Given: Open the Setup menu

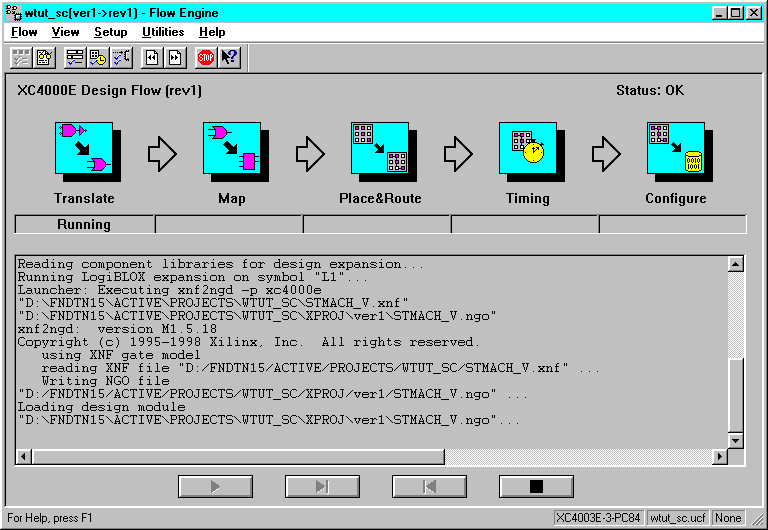Looking at the screenshot, I should click(x=111, y=32).
